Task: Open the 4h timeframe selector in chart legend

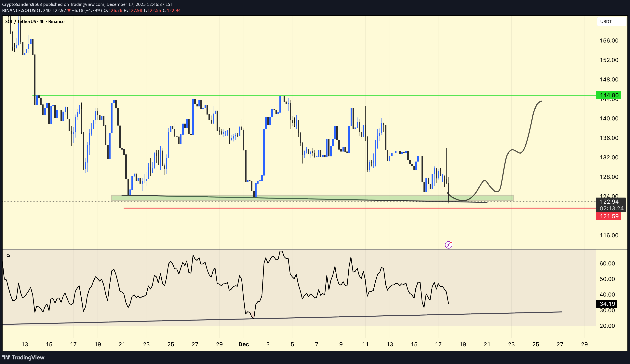Action: [42, 21]
